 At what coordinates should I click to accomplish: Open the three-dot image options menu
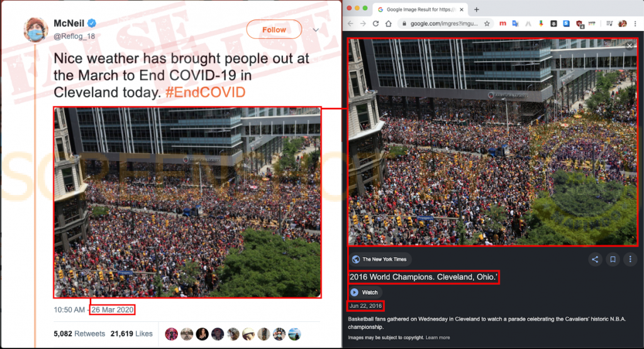point(630,259)
